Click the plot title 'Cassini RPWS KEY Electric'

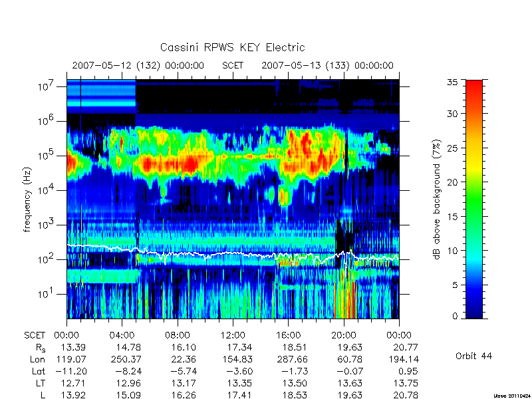point(232,47)
